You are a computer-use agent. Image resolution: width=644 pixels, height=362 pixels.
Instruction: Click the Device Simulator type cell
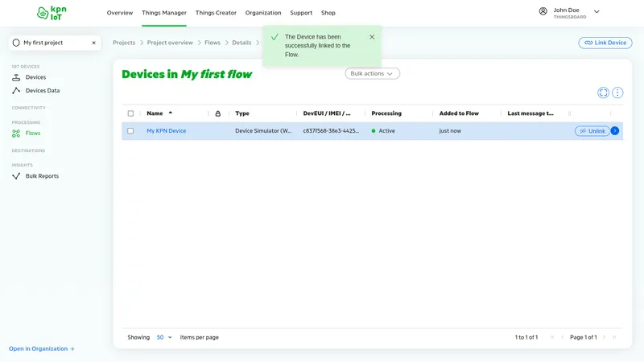(263, 131)
